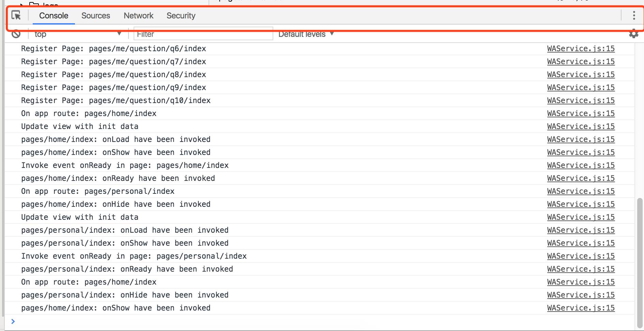Open console settings gear
Screen dimensions: 644x331
(633, 34)
